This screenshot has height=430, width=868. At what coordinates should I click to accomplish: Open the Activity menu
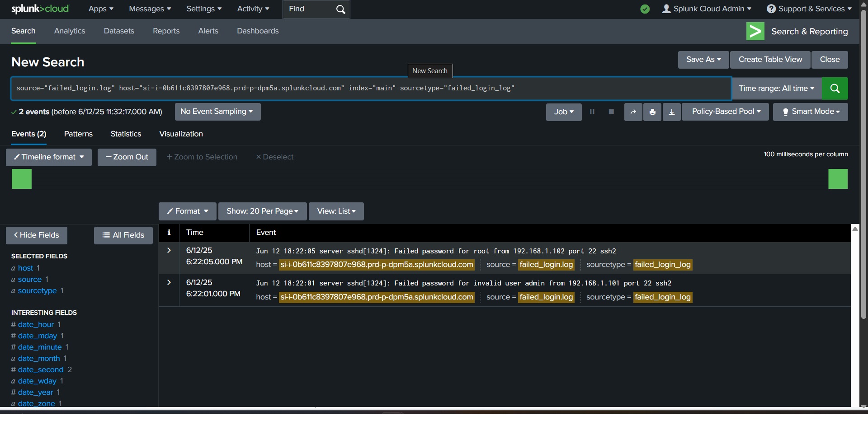coord(253,9)
